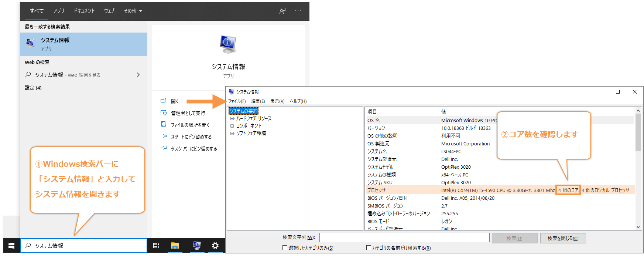This screenshot has width=644, height=256.
Task: Select the システム SKU row
Action: point(500,182)
